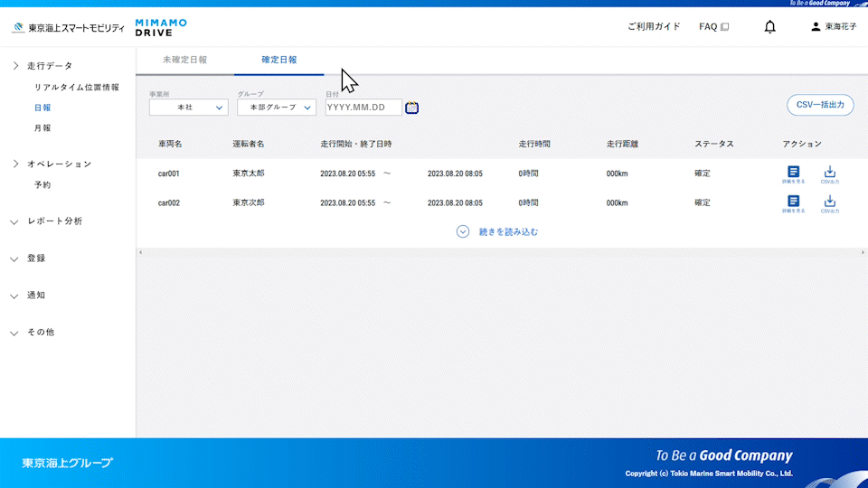Open the 事業所 dropdown showing 本社
This screenshot has height=488, width=868.
point(188,108)
